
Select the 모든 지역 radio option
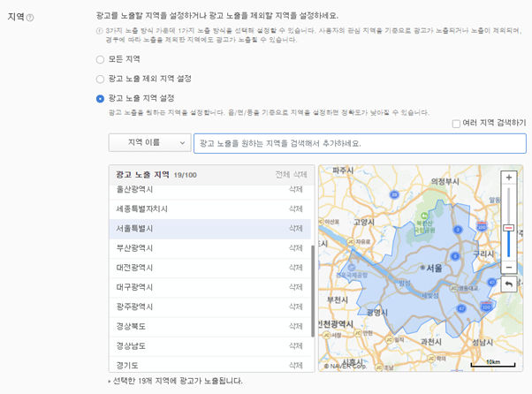pos(100,59)
